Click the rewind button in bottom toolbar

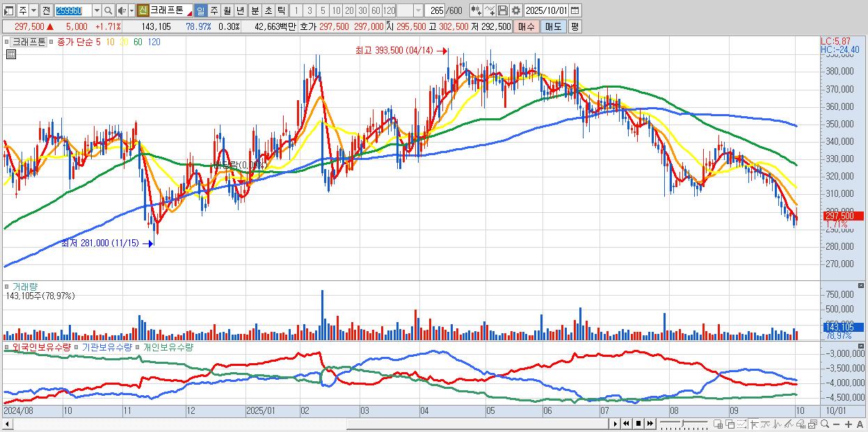click(x=626, y=424)
